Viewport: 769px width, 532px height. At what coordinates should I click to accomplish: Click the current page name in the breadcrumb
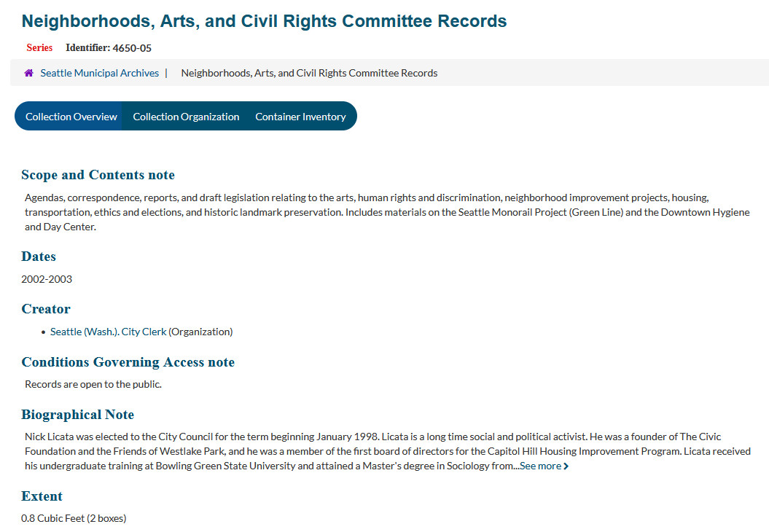309,73
